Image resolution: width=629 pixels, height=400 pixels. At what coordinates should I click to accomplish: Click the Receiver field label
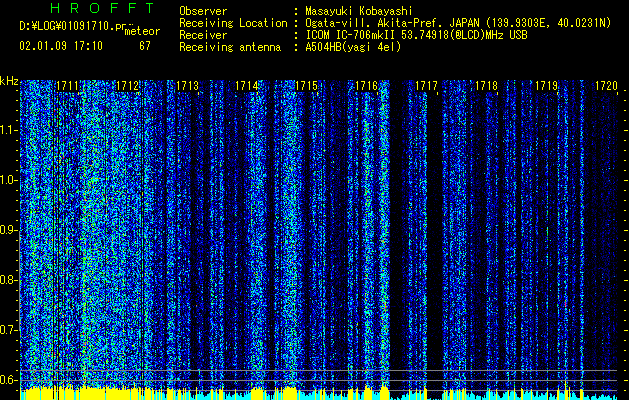(203, 35)
